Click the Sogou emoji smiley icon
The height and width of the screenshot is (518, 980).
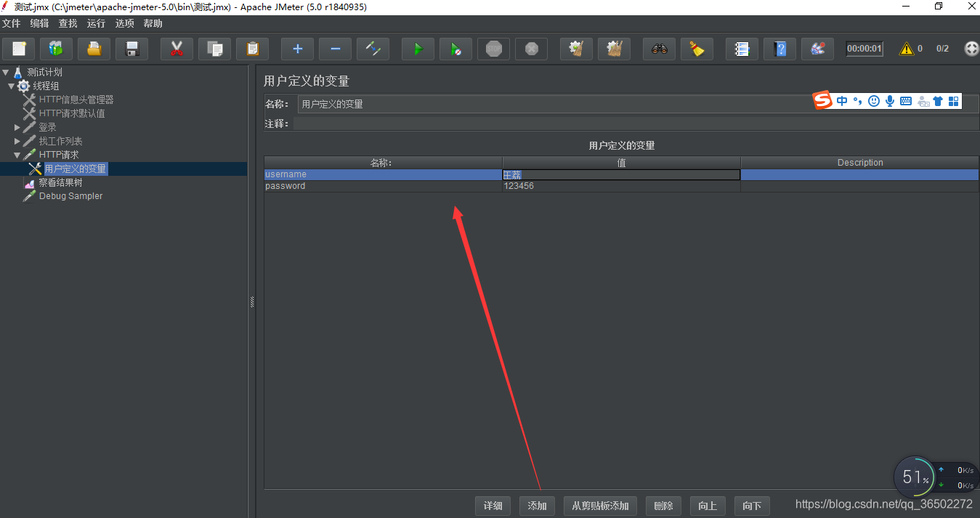coord(874,101)
